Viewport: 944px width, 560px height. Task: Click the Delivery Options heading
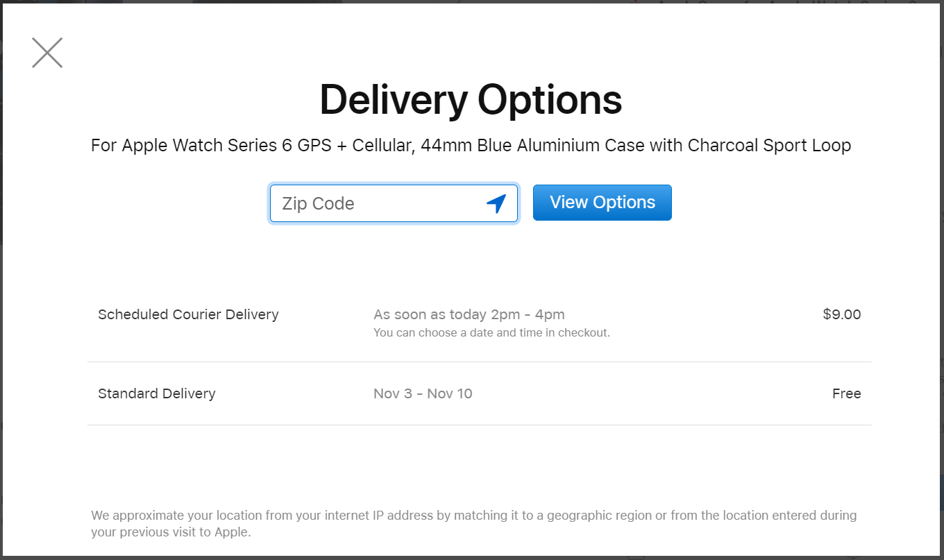pos(471,99)
